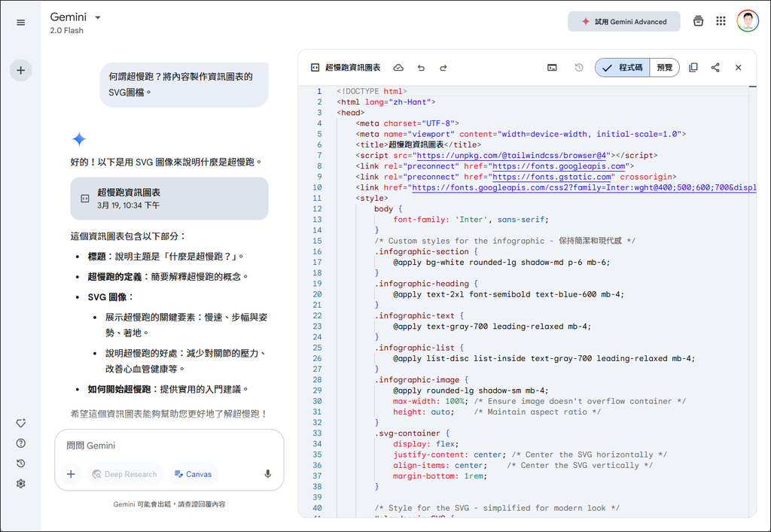
Task: Close the canvas panel
Action: click(x=738, y=68)
